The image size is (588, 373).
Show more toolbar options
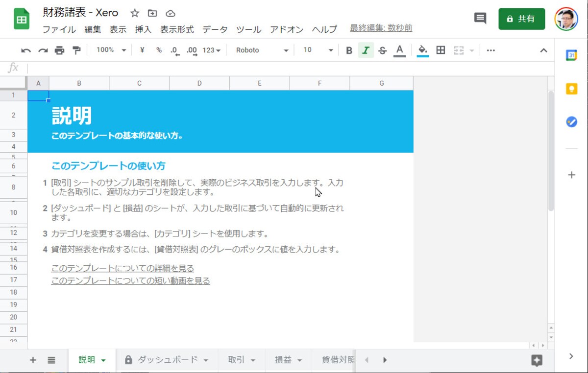[x=490, y=50]
